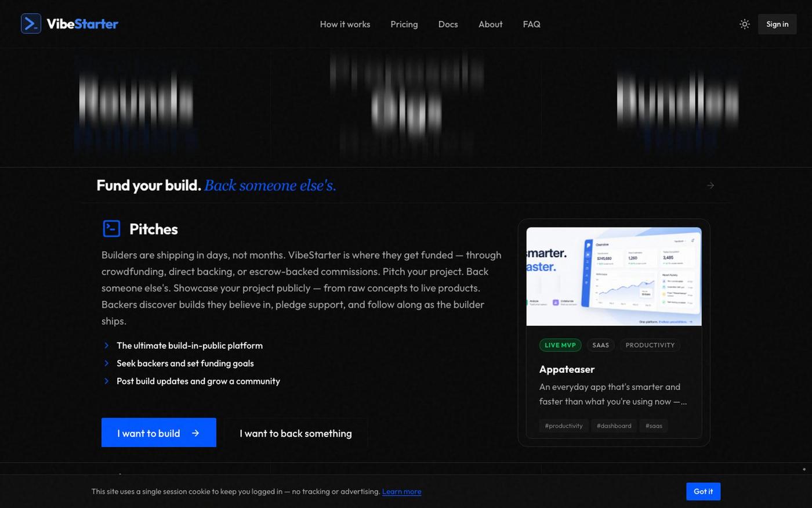Click The ultimate build-in-public platform text
This screenshot has width=812, height=508.
pyautogui.click(x=190, y=345)
